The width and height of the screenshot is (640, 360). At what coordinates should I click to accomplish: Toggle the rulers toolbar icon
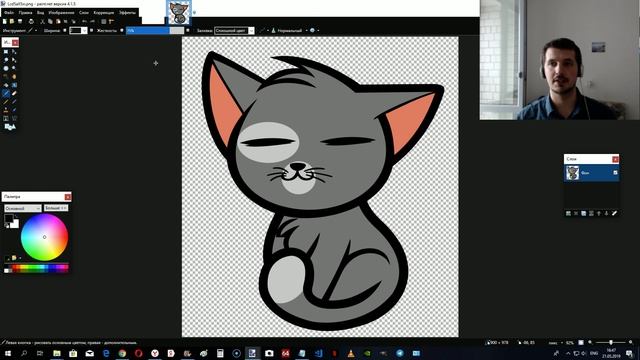click(111, 21)
